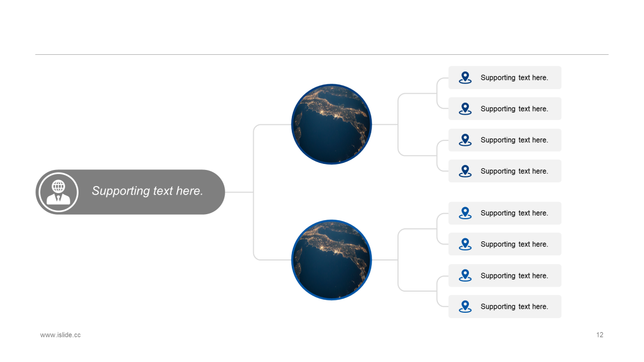This screenshot has height=362, width=644.
Task: Click the third location pin icon, lower group
Action: [x=465, y=276]
